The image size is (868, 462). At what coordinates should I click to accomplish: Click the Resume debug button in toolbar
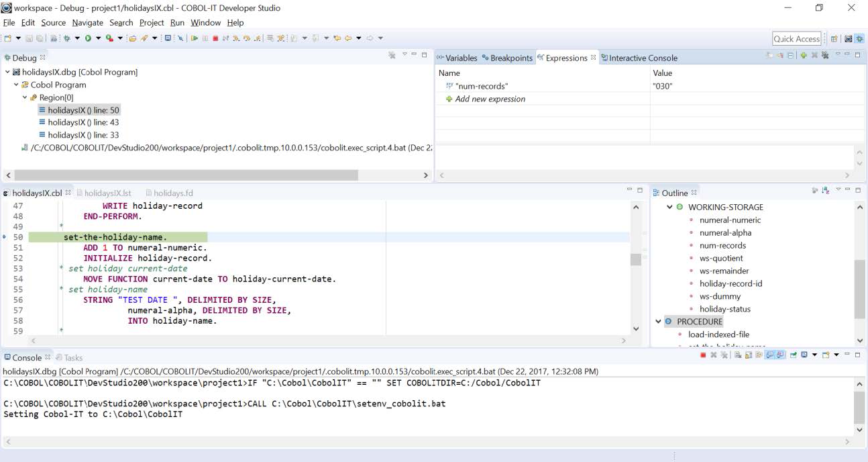195,38
